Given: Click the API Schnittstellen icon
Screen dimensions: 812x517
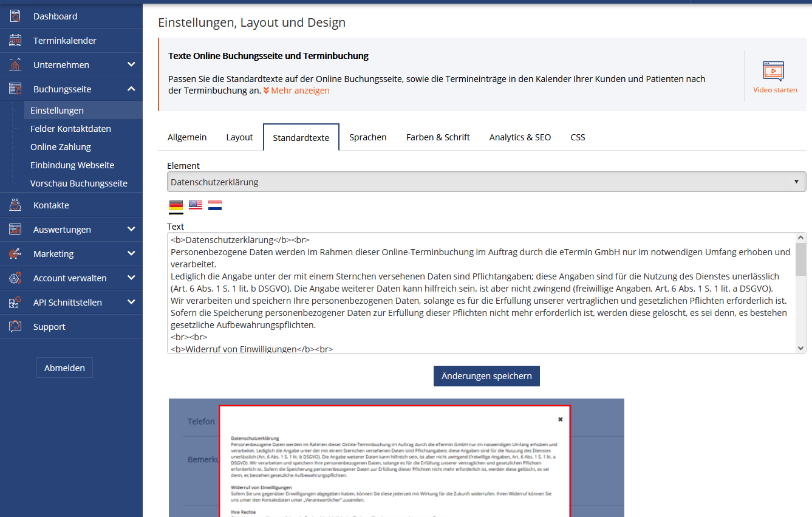Looking at the screenshot, I should [x=15, y=303].
